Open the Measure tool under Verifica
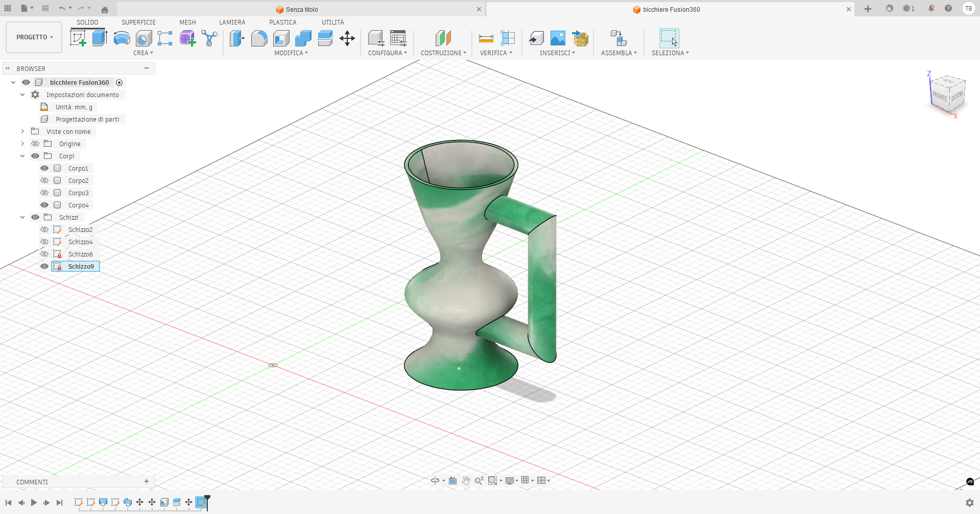980x514 pixels. [x=485, y=38]
